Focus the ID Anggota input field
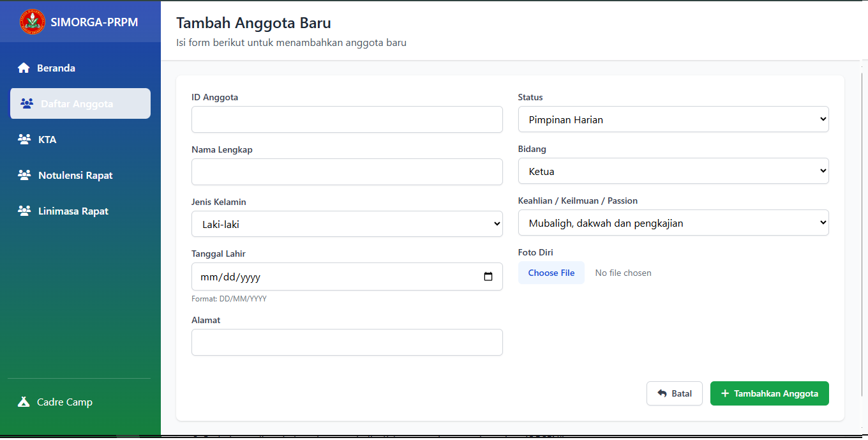Screen dimensions: 868x440 (347, 119)
